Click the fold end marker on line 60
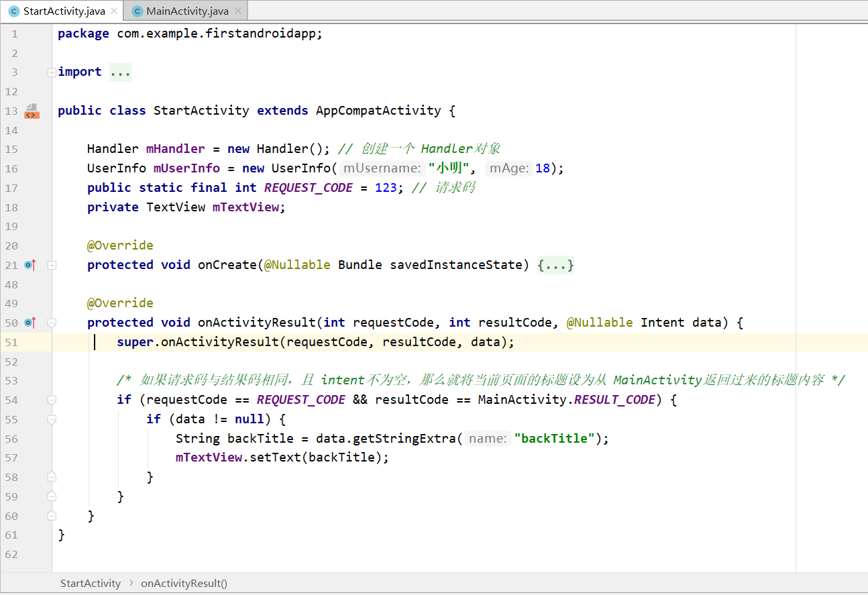Screen dimensions: 868x595 pos(52,516)
